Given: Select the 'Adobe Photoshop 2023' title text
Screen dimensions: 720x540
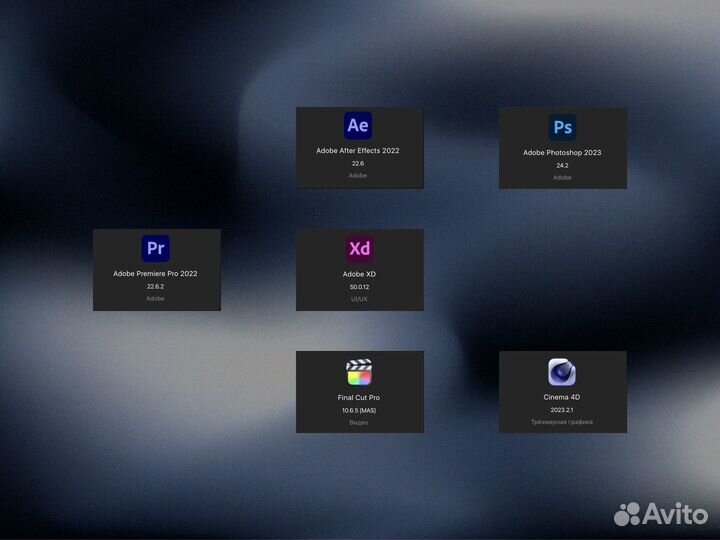Looking at the screenshot, I should 562,152.
